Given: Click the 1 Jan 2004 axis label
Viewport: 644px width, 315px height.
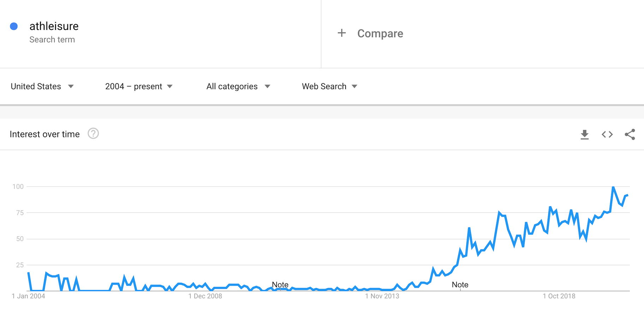Looking at the screenshot, I should coord(28,296).
